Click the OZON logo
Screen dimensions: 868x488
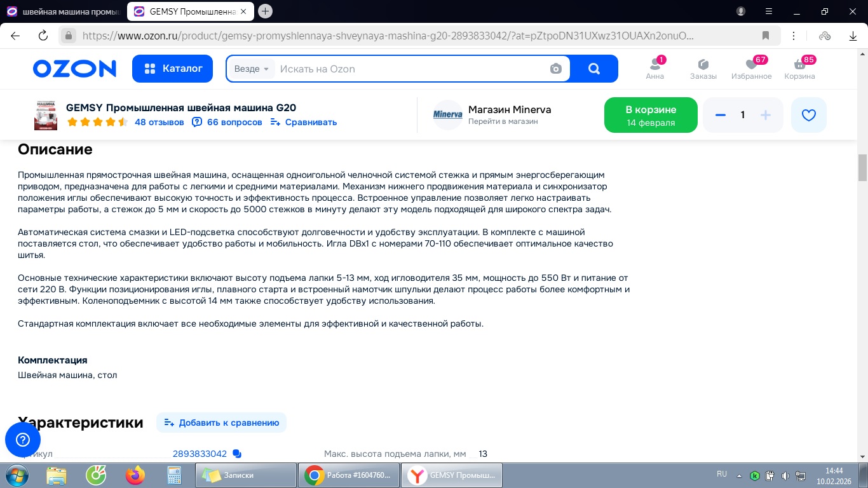point(74,69)
